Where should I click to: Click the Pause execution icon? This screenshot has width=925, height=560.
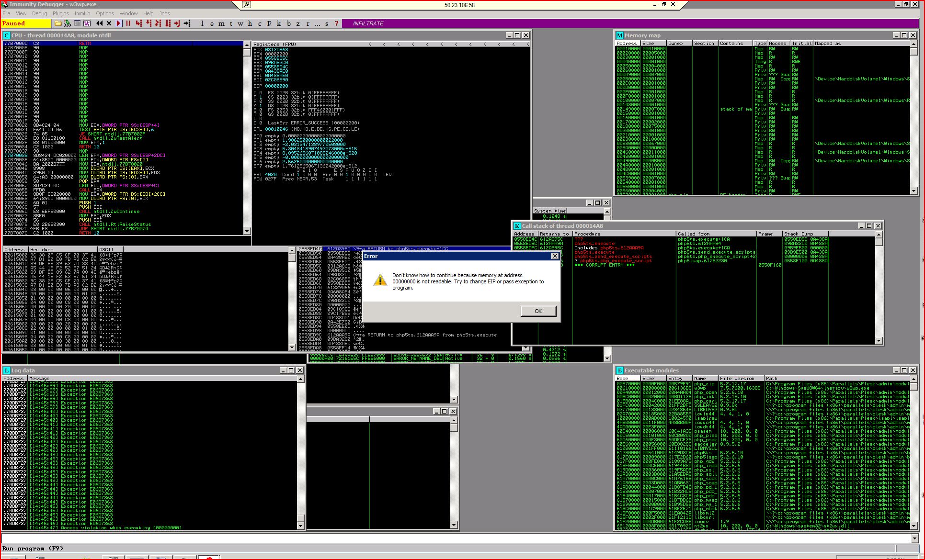coord(128,23)
